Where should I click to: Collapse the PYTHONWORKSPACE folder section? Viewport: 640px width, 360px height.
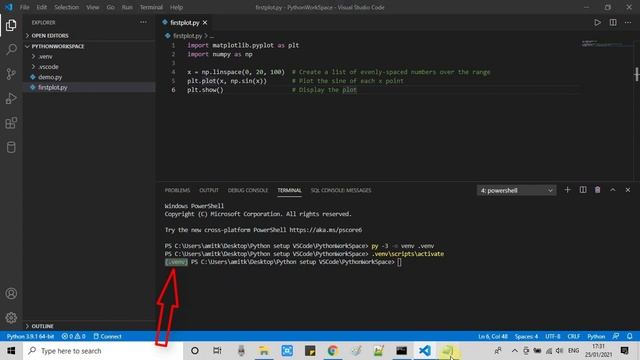89,46
